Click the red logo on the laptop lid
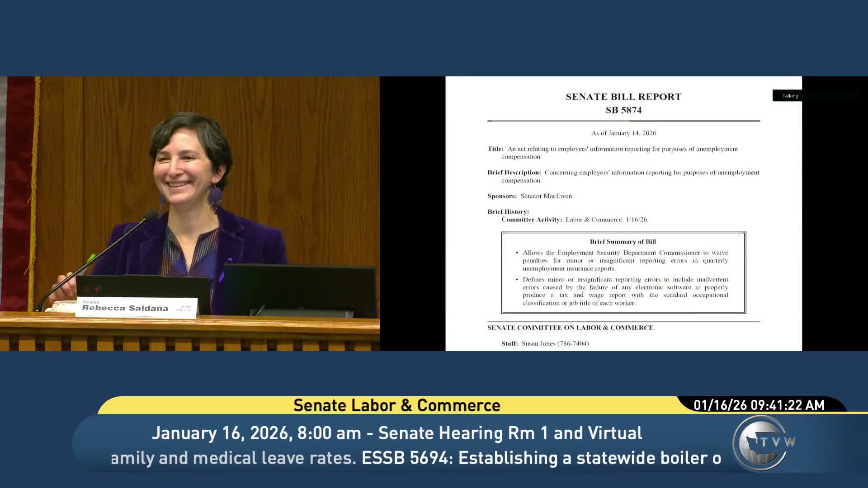Viewport: 868px width, 488px height. 94,288
